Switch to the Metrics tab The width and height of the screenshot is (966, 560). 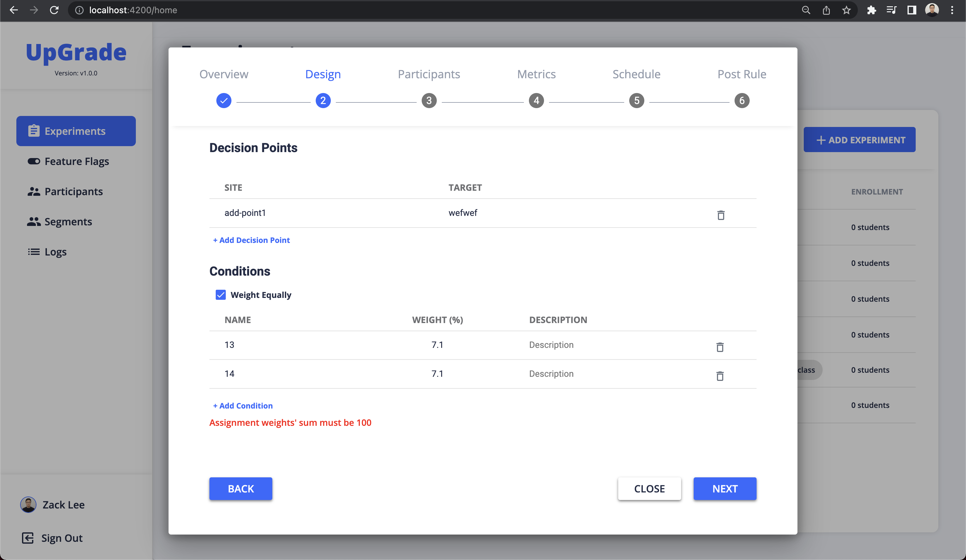pyautogui.click(x=536, y=74)
